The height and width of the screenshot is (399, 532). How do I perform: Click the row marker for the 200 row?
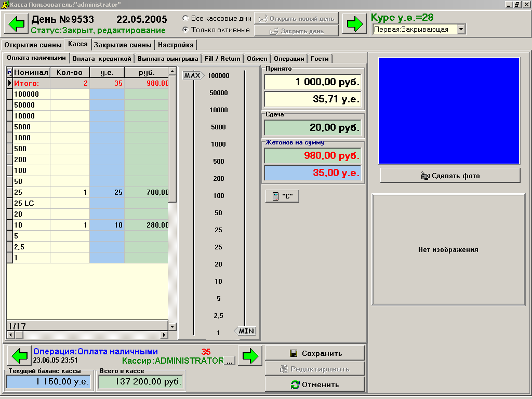coord(10,159)
